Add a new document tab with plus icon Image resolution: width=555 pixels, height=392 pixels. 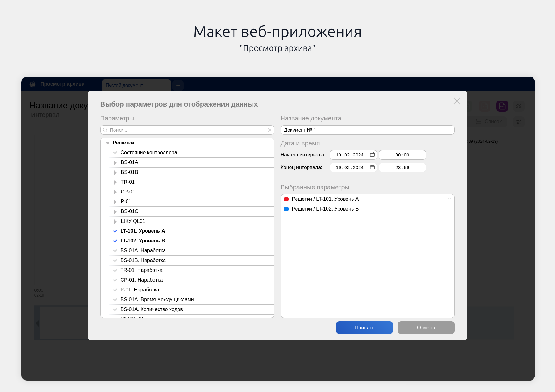coord(178,85)
